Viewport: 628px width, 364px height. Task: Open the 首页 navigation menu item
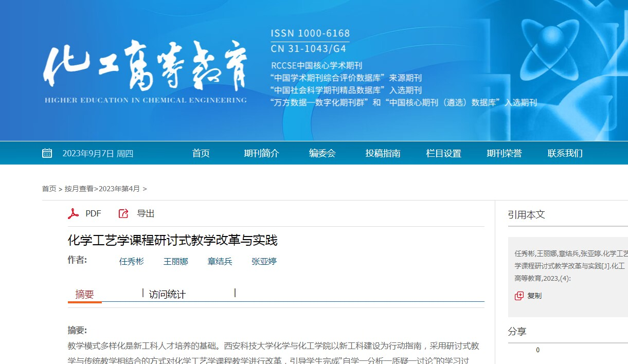pos(201,153)
